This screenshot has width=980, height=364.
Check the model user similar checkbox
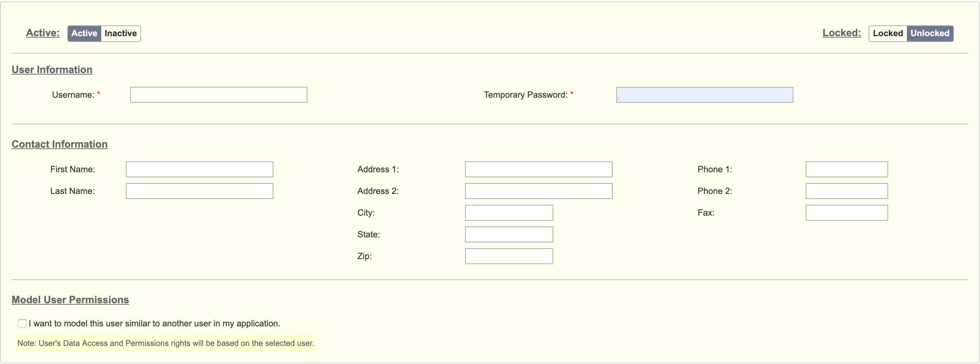click(x=22, y=323)
